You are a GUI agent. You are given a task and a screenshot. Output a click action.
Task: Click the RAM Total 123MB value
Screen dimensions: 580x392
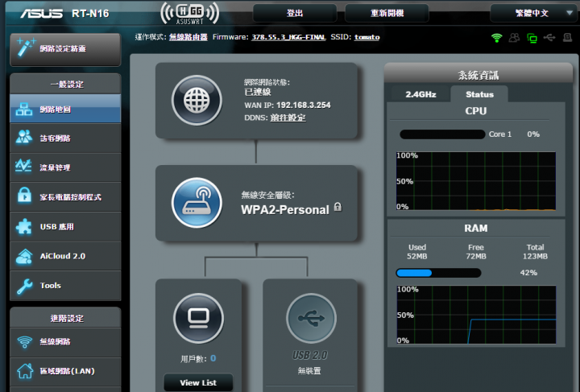[535, 257]
